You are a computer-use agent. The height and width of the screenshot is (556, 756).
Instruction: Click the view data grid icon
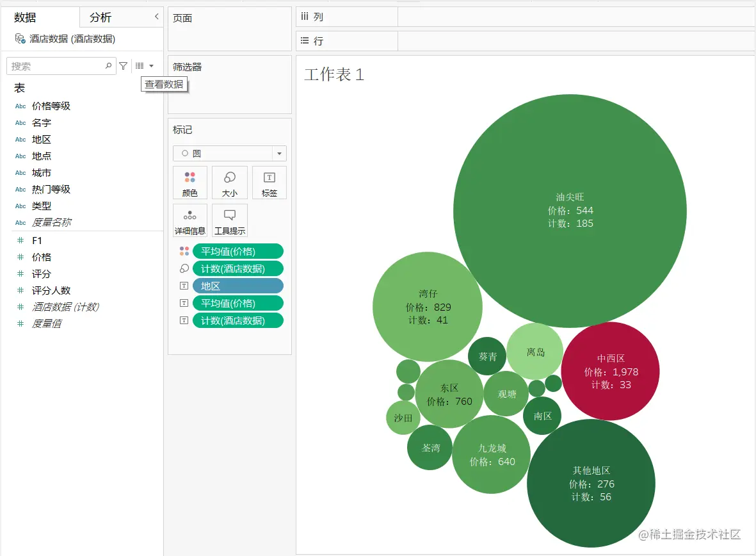click(140, 65)
